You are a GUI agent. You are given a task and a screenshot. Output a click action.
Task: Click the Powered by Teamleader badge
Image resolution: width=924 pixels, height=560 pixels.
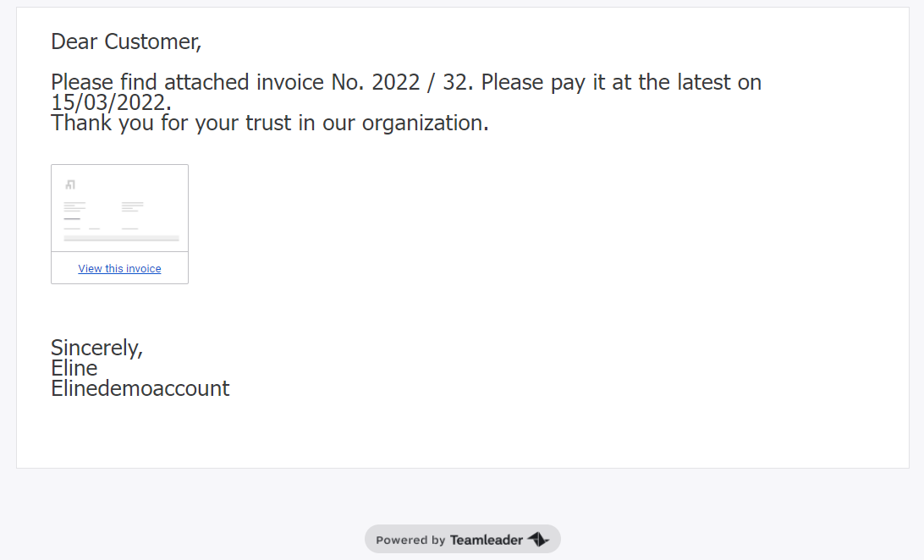click(463, 539)
